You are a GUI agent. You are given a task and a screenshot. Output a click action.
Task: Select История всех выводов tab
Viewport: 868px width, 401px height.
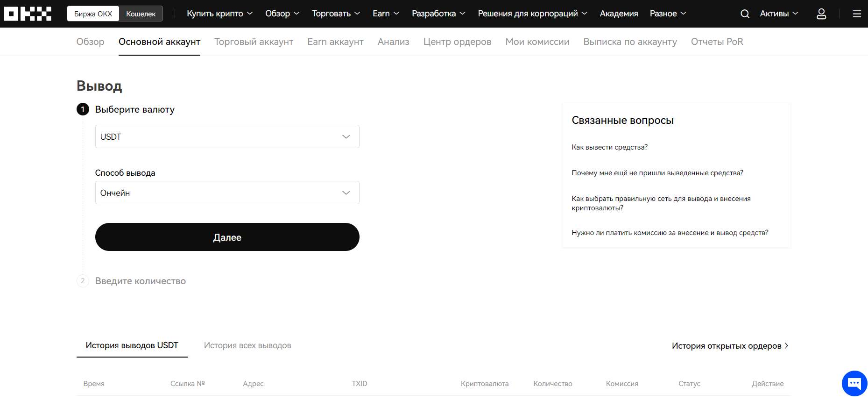coord(247,345)
